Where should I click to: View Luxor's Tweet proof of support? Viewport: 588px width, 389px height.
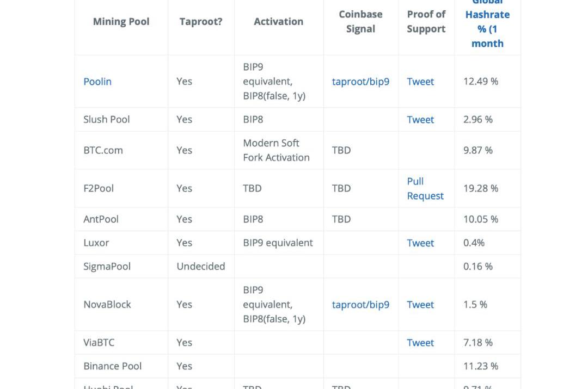tap(420, 243)
